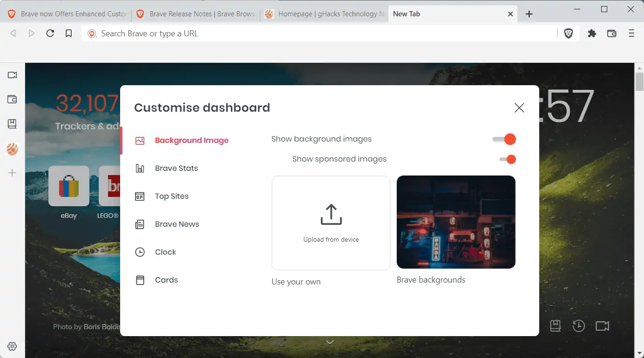This screenshot has width=644, height=358.
Task: Select the Background Image section
Action: pos(182,141)
